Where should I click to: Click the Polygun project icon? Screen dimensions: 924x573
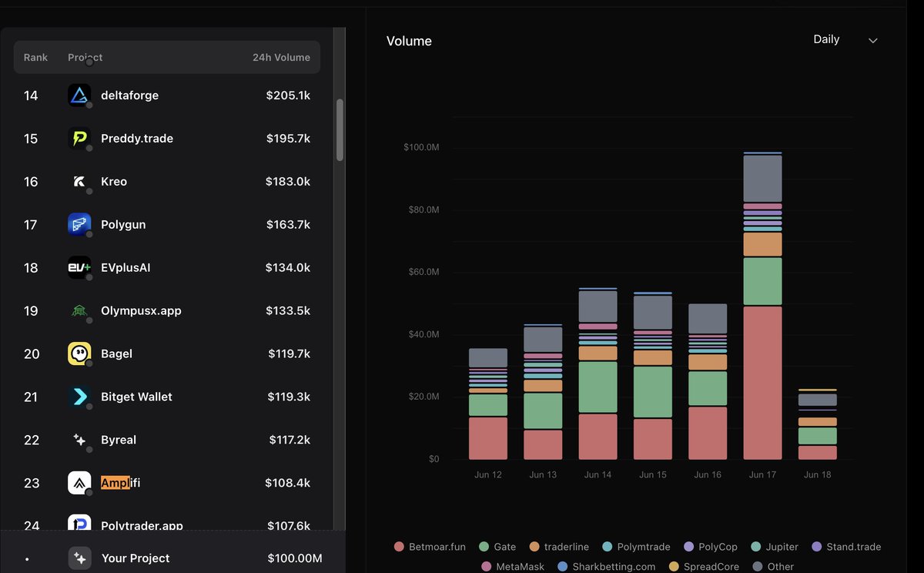coord(79,225)
